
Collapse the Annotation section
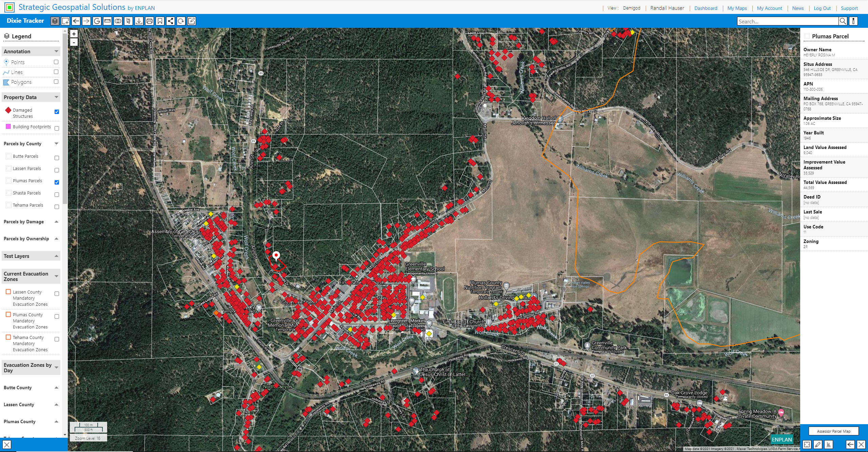[x=56, y=51]
